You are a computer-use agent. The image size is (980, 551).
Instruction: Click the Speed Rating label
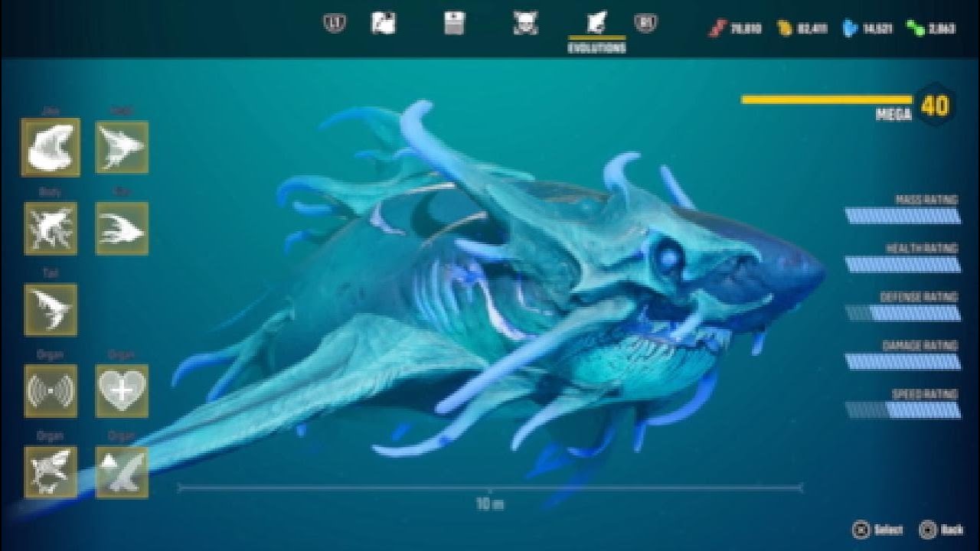pyautogui.click(x=925, y=394)
